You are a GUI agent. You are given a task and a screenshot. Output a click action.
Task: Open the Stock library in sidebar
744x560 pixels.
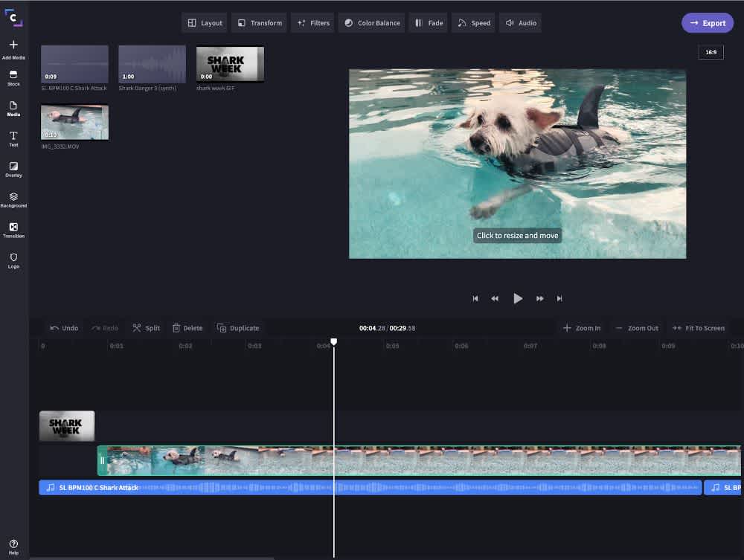13,78
